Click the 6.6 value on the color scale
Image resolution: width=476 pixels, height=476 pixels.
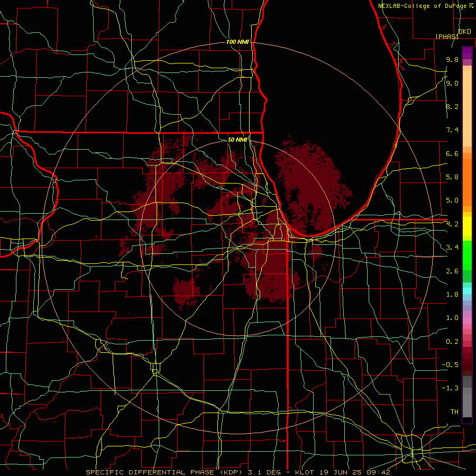coord(452,153)
